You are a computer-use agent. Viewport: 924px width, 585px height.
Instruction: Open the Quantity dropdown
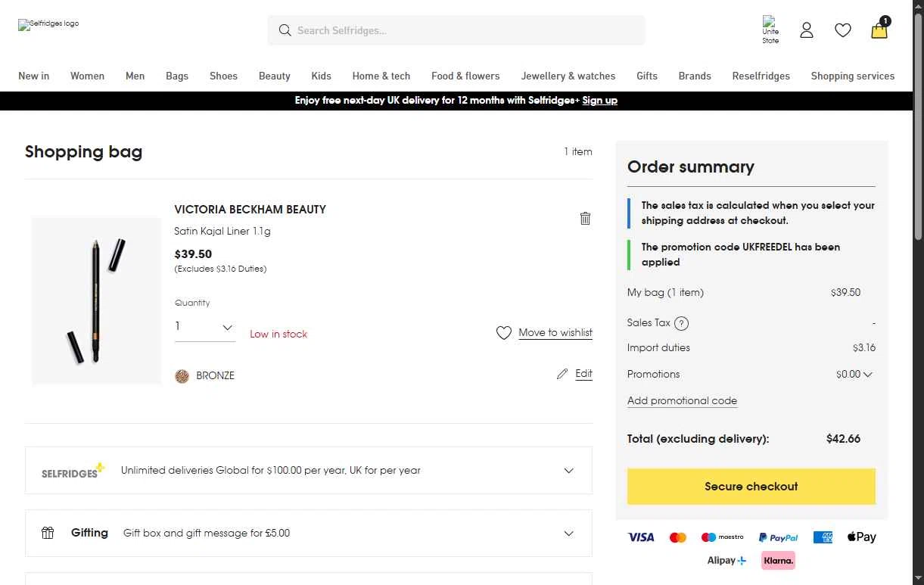(205, 328)
